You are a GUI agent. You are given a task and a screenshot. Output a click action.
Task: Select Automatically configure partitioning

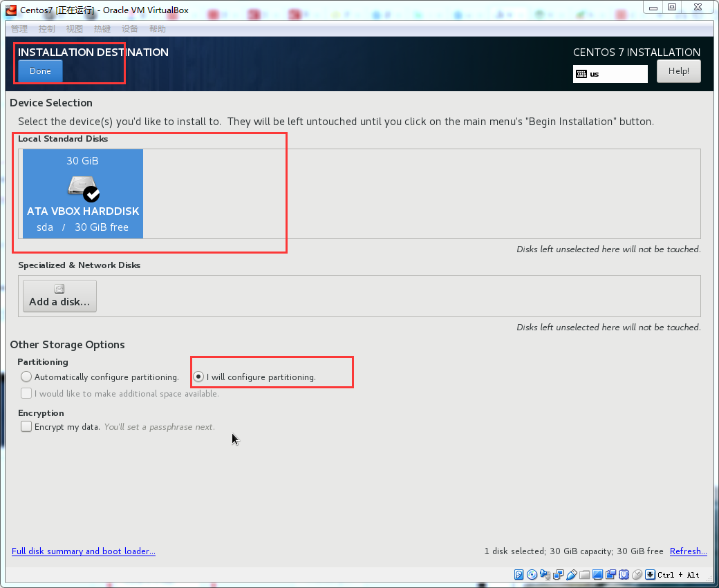[26, 376]
